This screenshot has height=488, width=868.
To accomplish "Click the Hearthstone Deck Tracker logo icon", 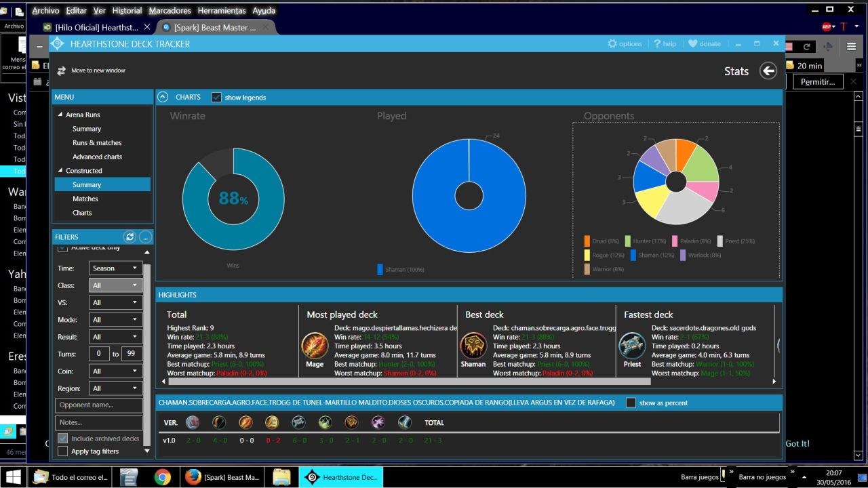I will pos(58,43).
